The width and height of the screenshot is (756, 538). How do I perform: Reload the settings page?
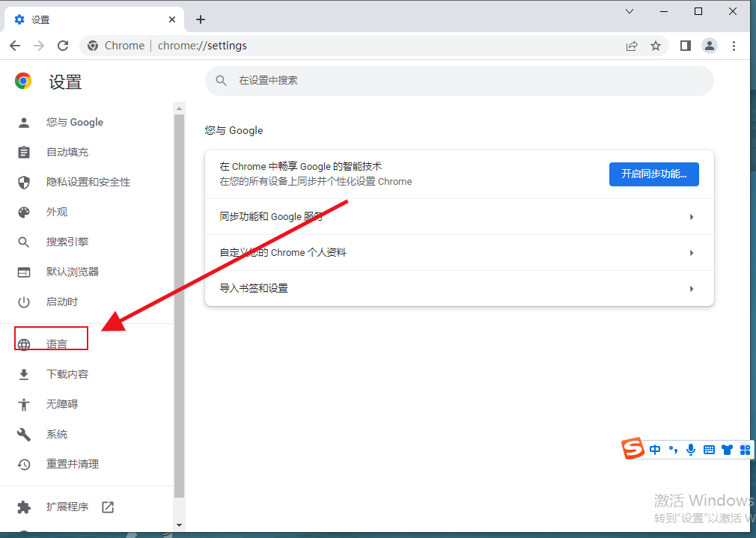coord(63,46)
